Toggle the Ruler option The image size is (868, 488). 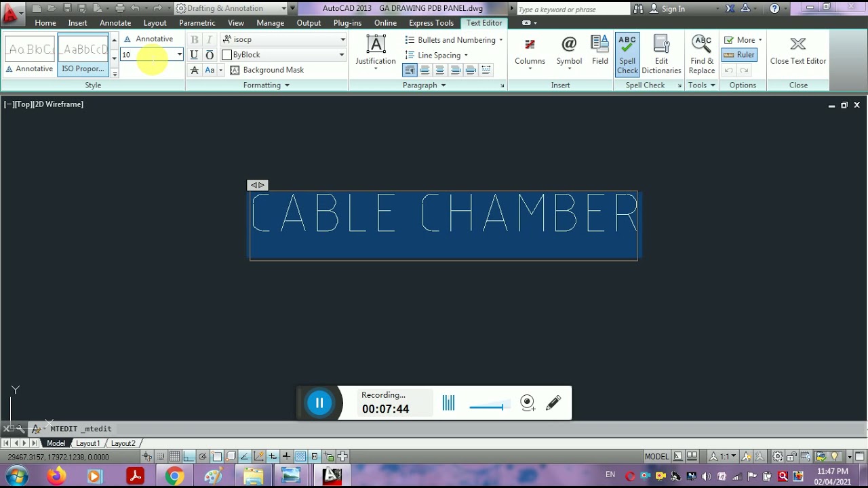[x=739, y=55]
